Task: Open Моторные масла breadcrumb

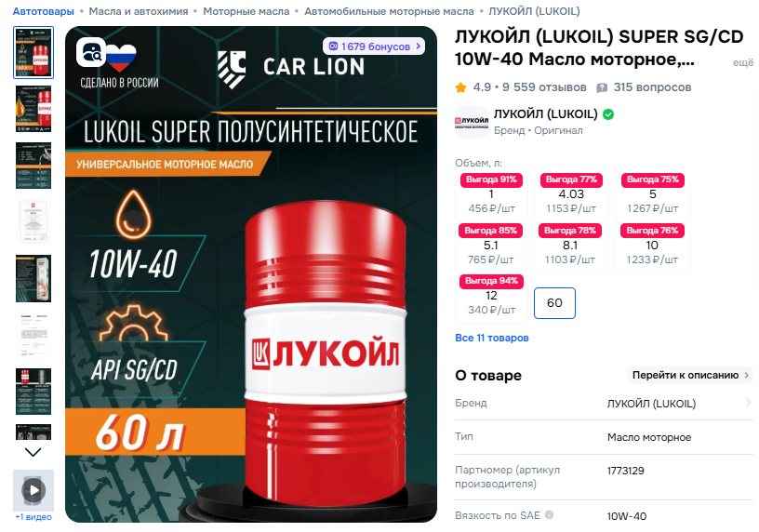Action: coord(246,11)
